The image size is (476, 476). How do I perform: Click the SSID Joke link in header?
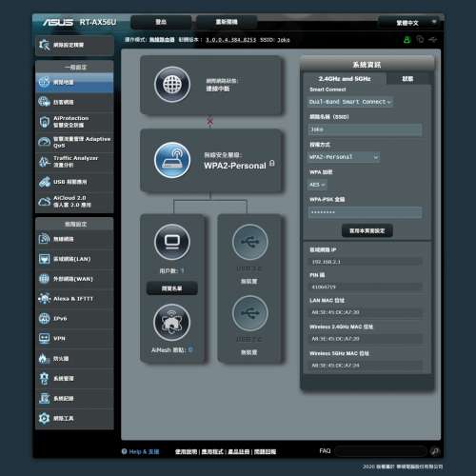(284, 40)
